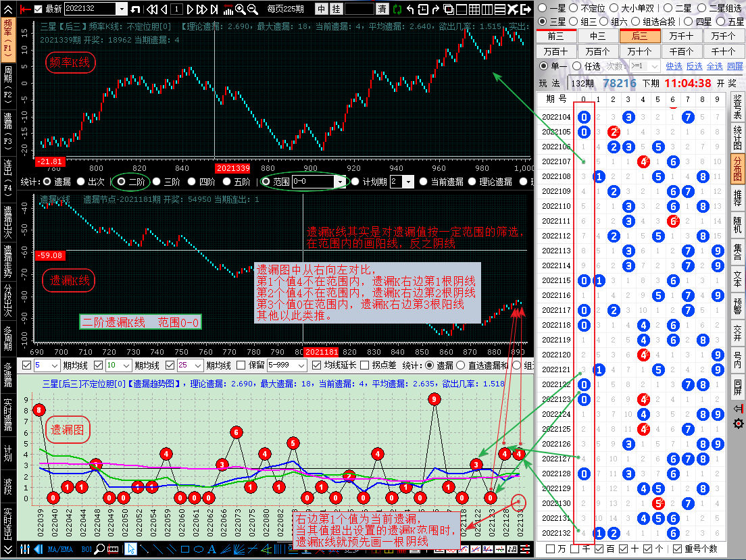Screen dimensions: 746x560
Task: Jump to the last period arrow icon
Action: point(214,9)
